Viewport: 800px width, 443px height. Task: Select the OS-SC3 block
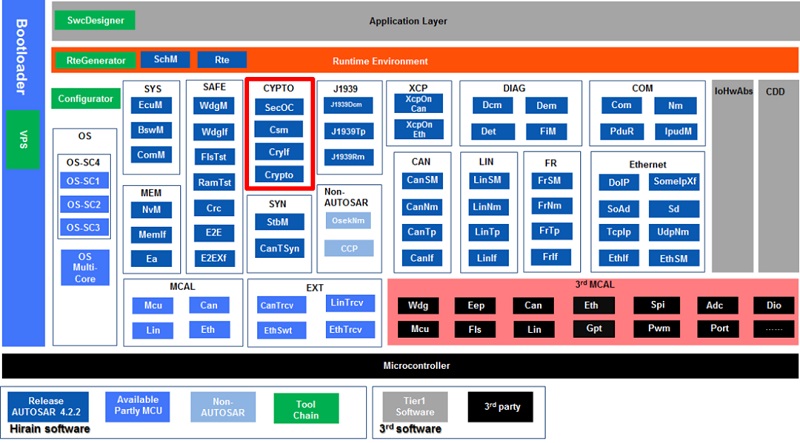(84, 228)
